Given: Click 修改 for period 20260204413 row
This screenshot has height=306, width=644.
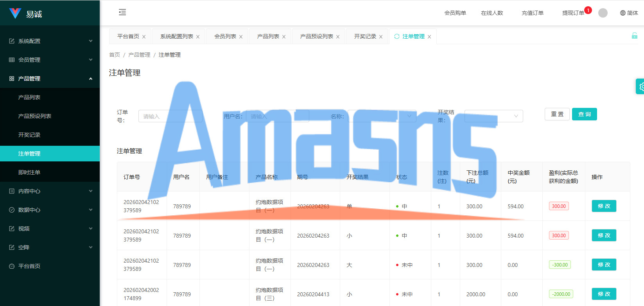Looking at the screenshot, I should [x=604, y=294].
